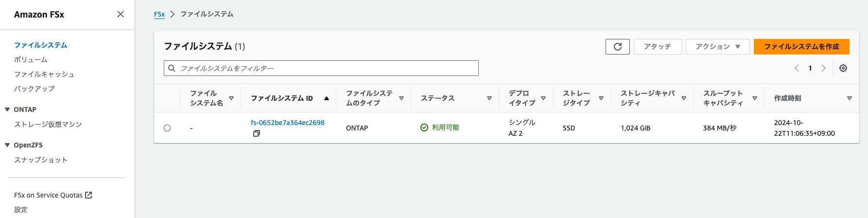Go to ボリューム in side navigation
The height and width of the screenshot is (218, 868).
click(x=31, y=59)
